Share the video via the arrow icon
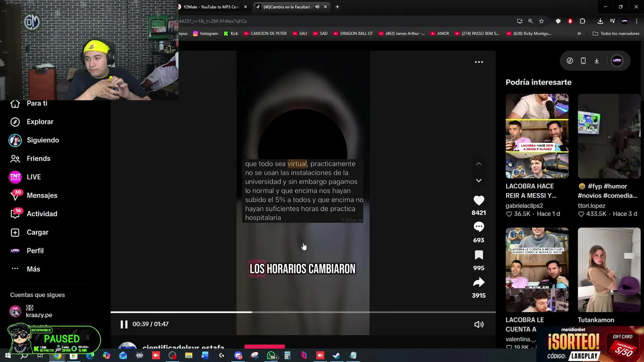 (x=478, y=283)
